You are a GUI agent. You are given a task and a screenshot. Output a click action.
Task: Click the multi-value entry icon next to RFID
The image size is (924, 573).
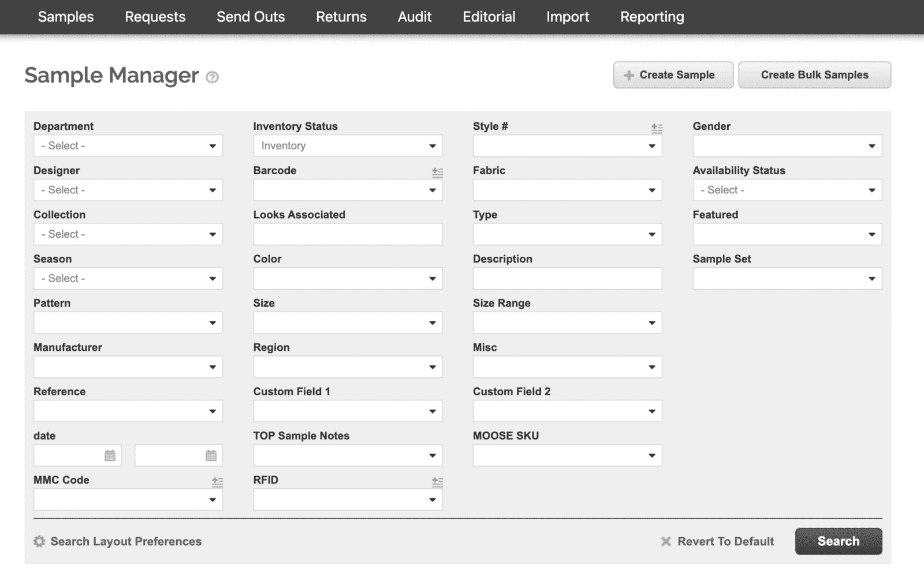tap(437, 481)
